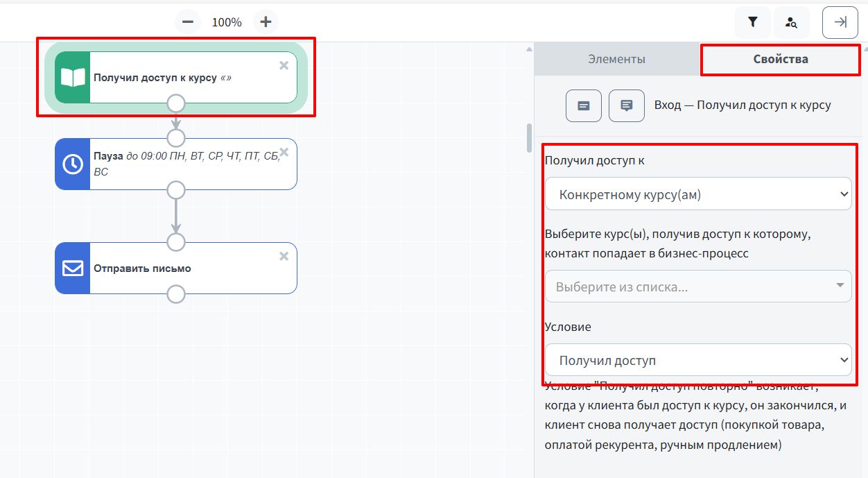Select the Пауза до 09:00 block
This screenshot has width=868, height=478.
(176, 164)
